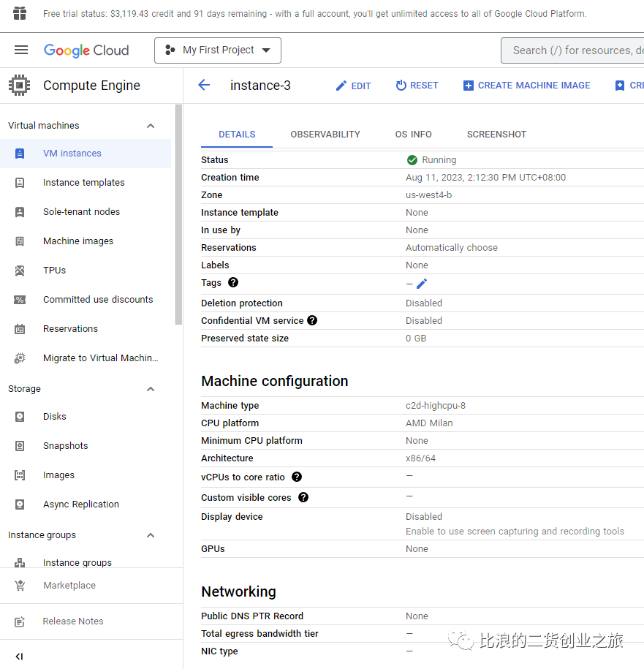644x669 pixels.
Task: Go back using the left arrow
Action: [x=204, y=85]
